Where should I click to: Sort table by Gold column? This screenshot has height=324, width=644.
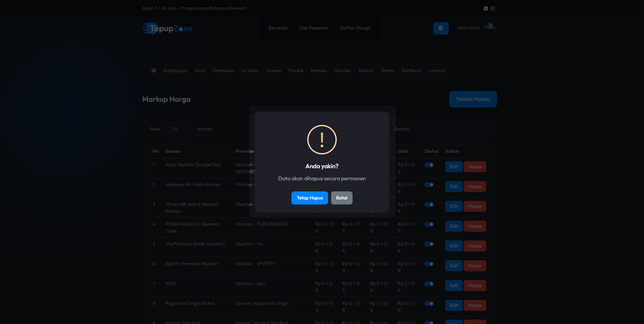tap(403, 151)
